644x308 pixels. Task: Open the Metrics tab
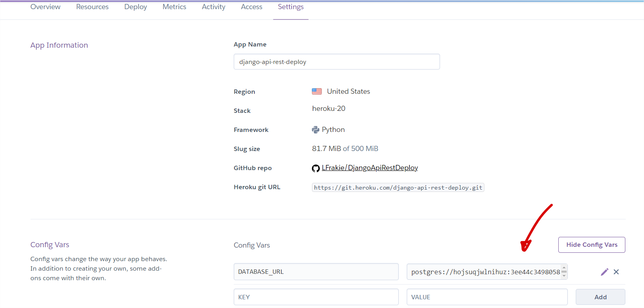tap(174, 7)
